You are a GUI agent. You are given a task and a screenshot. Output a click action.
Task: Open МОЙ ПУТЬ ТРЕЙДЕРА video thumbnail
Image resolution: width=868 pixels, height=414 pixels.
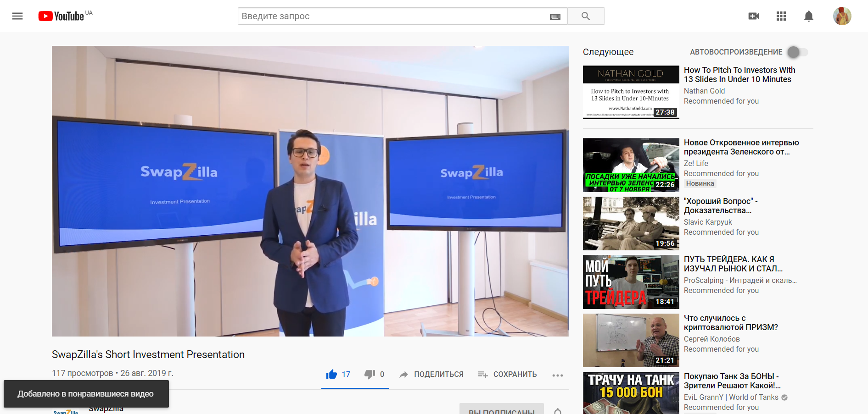point(631,282)
